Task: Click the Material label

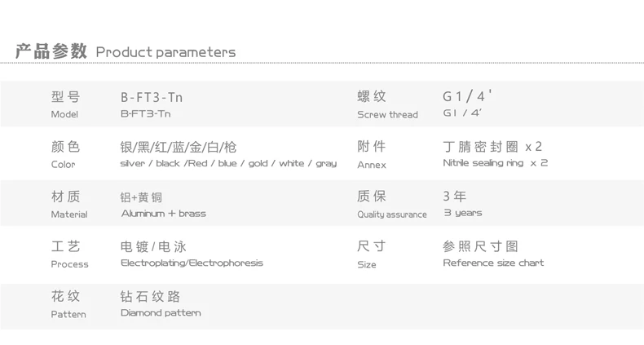Action: point(68,215)
